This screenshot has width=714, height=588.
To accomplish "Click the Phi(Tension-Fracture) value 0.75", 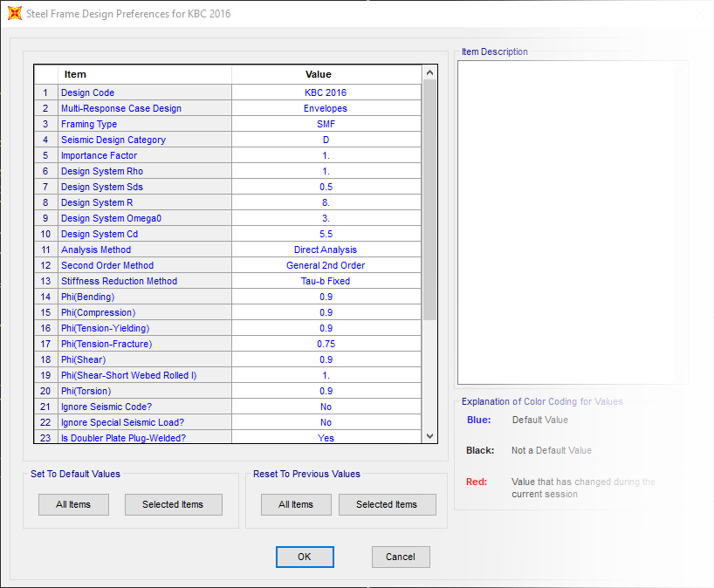I will pos(326,344).
